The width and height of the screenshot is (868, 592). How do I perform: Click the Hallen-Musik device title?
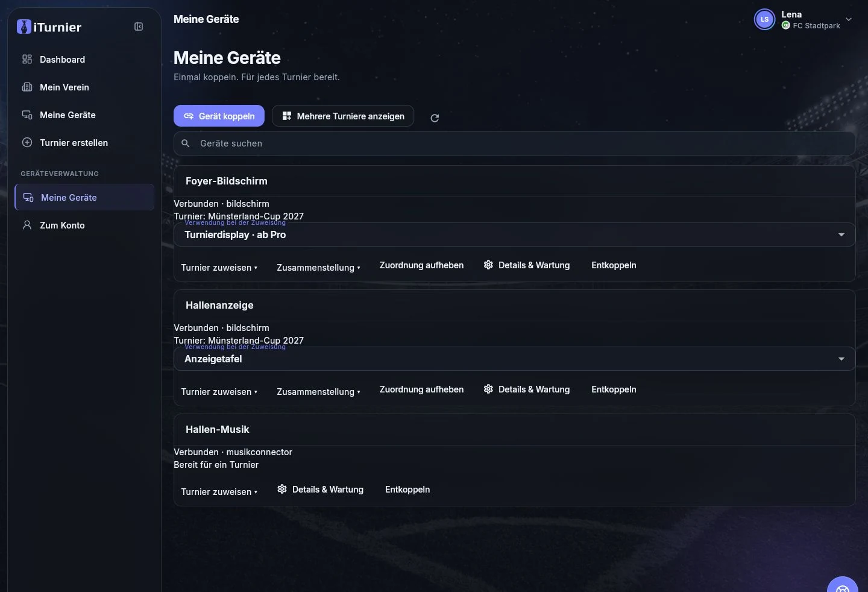point(217,429)
